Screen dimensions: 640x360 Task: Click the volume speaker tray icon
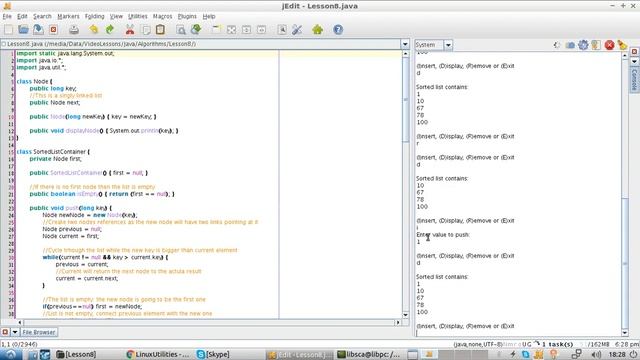pyautogui.click(x=596, y=354)
